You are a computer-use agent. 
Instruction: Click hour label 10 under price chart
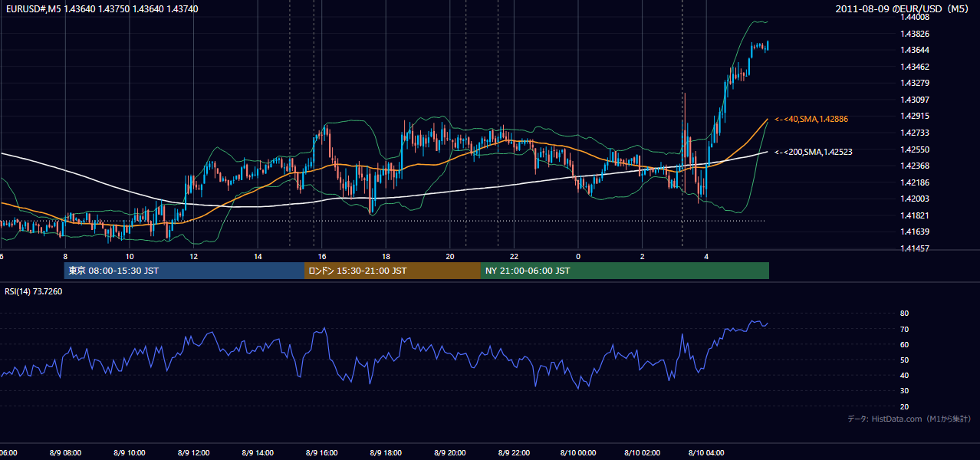tap(130, 256)
